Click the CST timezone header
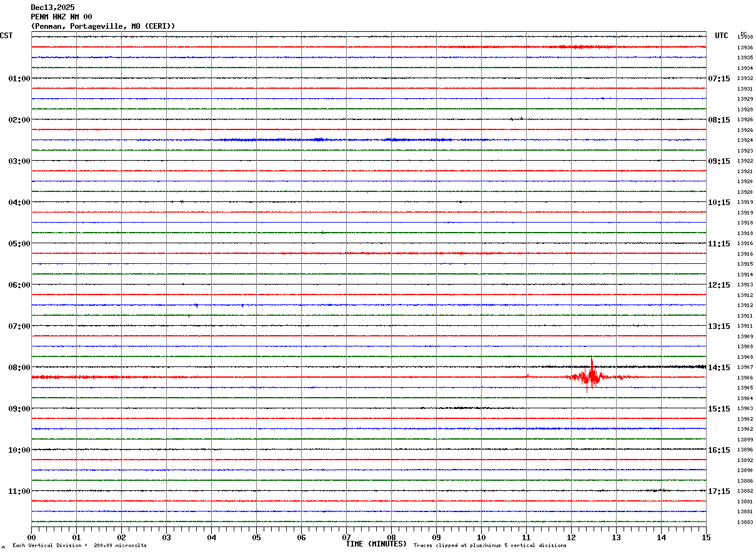The image size is (756, 554). pyautogui.click(x=6, y=36)
